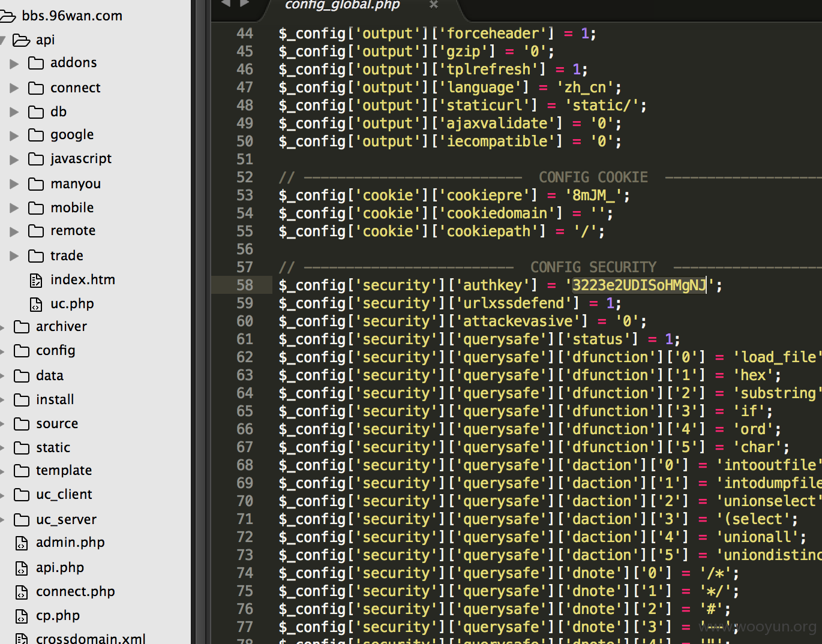Expand the google folder arrow
822x644 pixels.
coord(14,136)
